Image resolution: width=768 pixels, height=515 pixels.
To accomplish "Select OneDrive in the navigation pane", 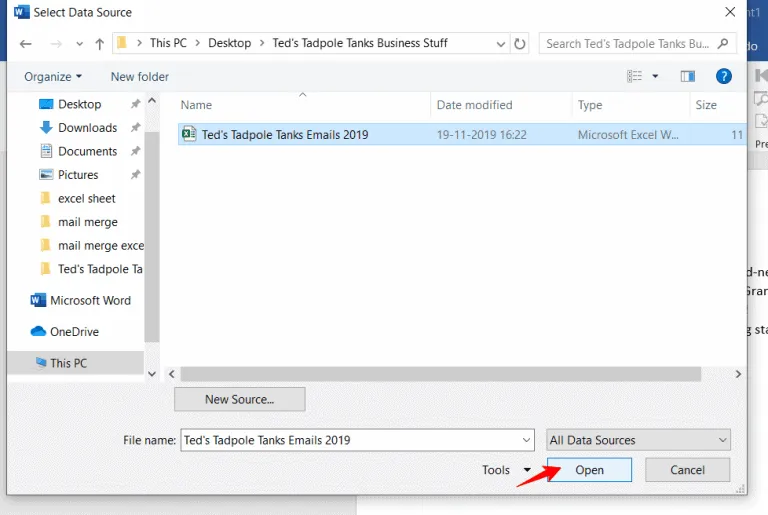I will [x=74, y=332].
